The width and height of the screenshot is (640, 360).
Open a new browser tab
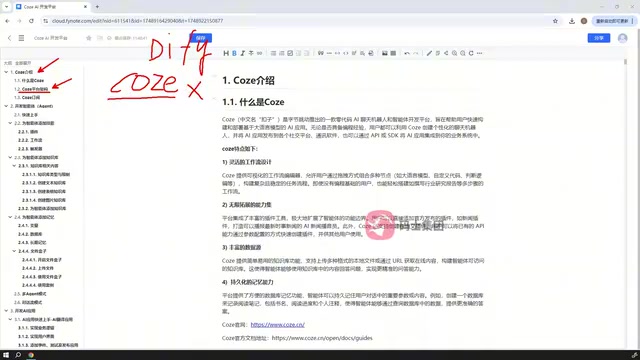pos(97,7)
